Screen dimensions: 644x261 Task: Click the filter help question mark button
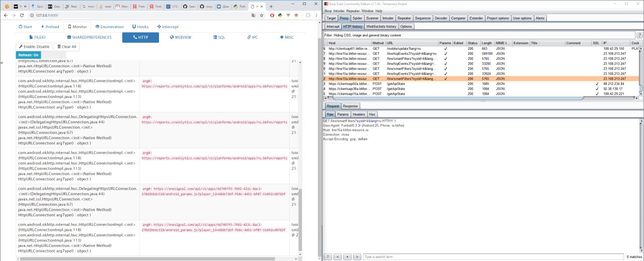tap(639, 35)
